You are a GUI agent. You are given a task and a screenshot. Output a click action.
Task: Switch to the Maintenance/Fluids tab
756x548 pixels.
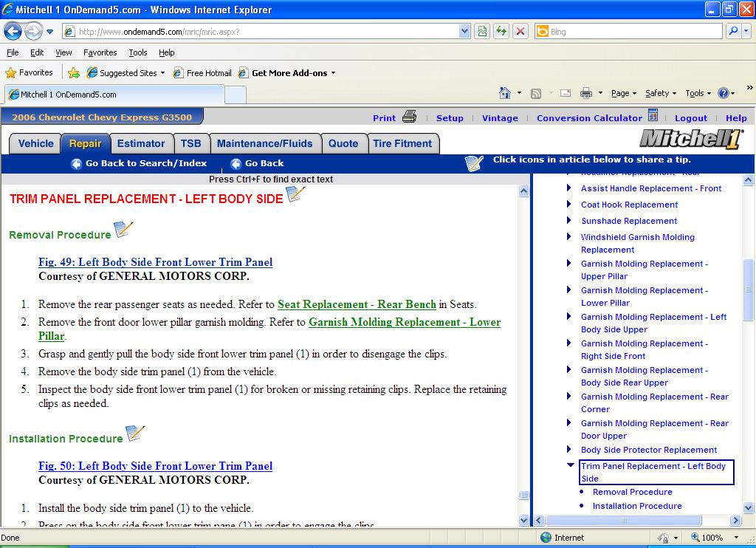click(265, 143)
